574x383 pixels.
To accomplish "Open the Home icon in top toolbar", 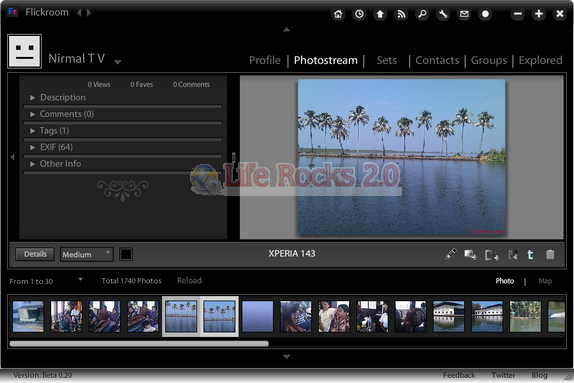I will 338,14.
